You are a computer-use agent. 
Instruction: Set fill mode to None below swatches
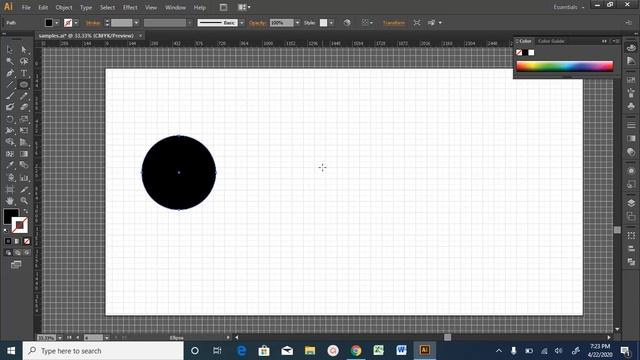pyautogui.click(x=27, y=241)
